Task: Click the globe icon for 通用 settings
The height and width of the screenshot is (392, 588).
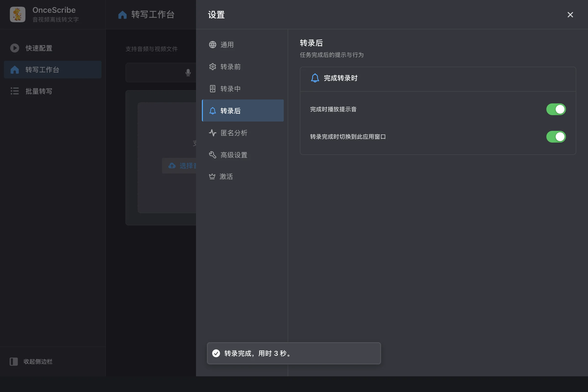Action: click(x=212, y=45)
